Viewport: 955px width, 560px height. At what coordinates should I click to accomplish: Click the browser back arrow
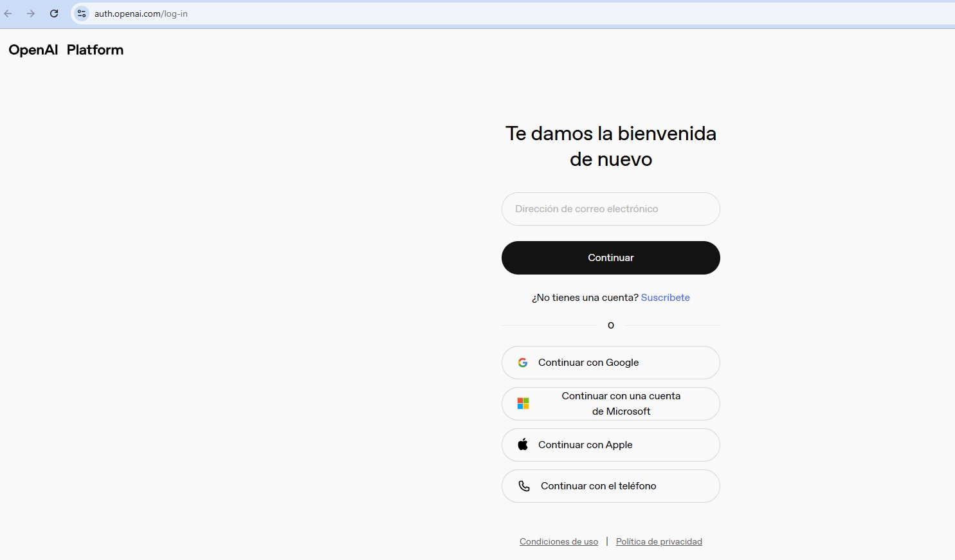(x=8, y=14)
